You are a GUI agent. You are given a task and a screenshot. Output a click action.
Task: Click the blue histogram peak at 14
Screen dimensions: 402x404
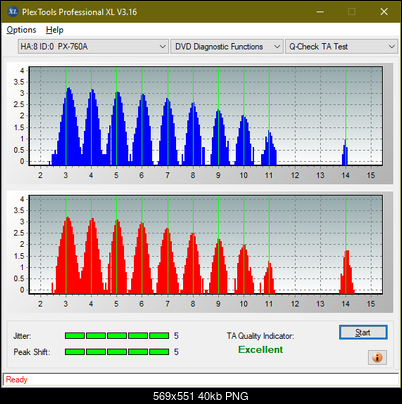[345, 153]
